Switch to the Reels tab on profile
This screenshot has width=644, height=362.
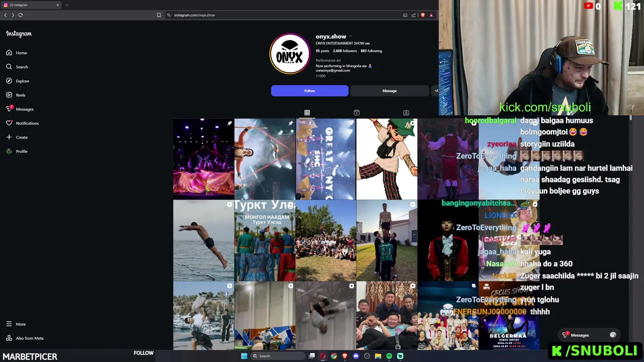click(x=357, y=113)
